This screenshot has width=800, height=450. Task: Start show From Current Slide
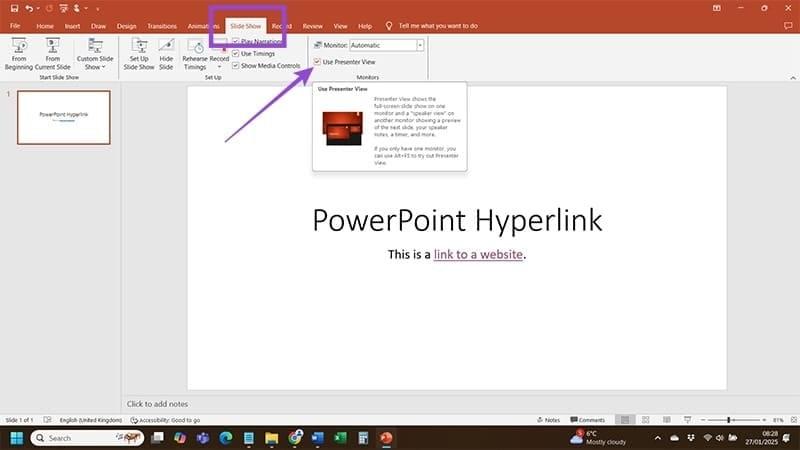53,54
